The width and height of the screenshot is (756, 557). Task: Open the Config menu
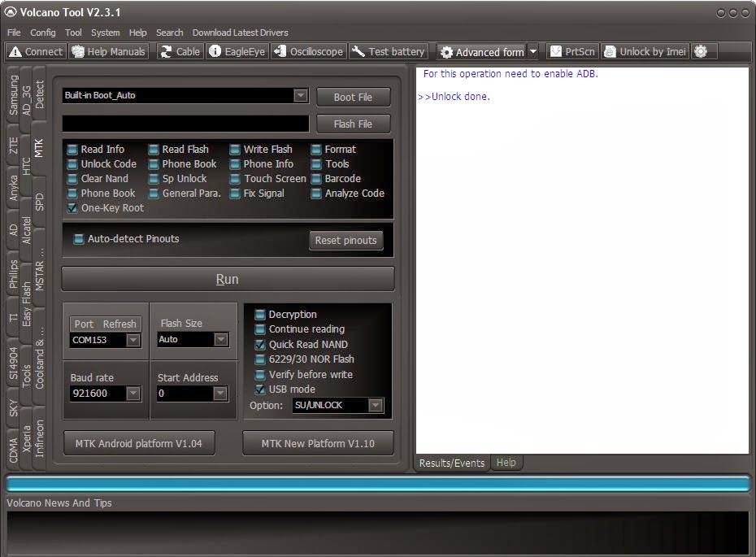tap(43, 33)
